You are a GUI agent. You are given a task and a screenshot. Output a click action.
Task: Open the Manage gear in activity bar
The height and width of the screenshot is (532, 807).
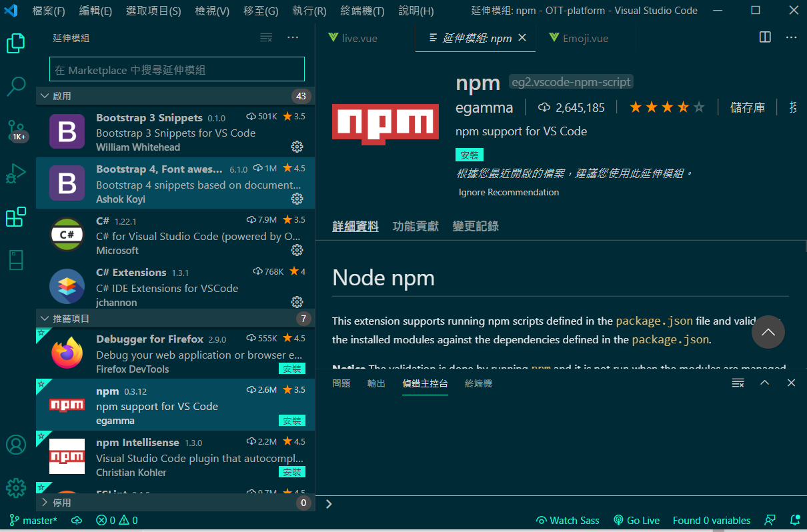(x=16, y=487)
